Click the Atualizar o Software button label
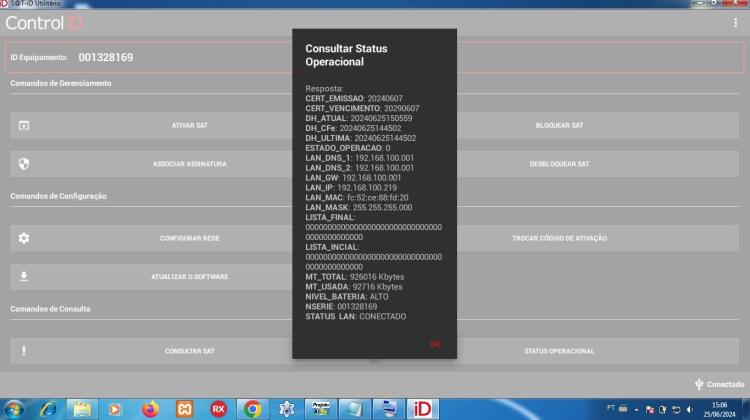This screenshot has width=750, height=420. click(x=189, y=276)
